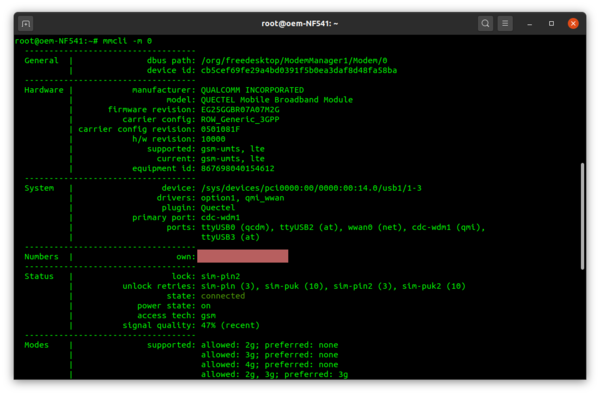600x395 pixels.
Task: Click allowed: 4g; preferred: none line
Action: click(x=269, y=365)
